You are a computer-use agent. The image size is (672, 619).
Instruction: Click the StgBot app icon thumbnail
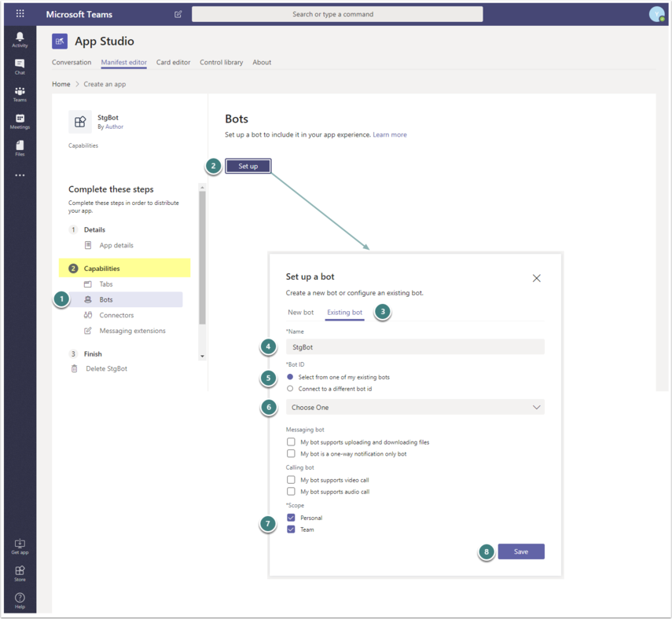(80, 122)
